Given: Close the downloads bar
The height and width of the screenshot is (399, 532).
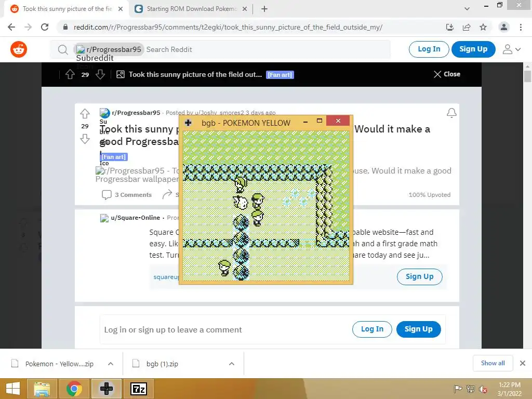Looking at the screenshot, I should 523,363.
